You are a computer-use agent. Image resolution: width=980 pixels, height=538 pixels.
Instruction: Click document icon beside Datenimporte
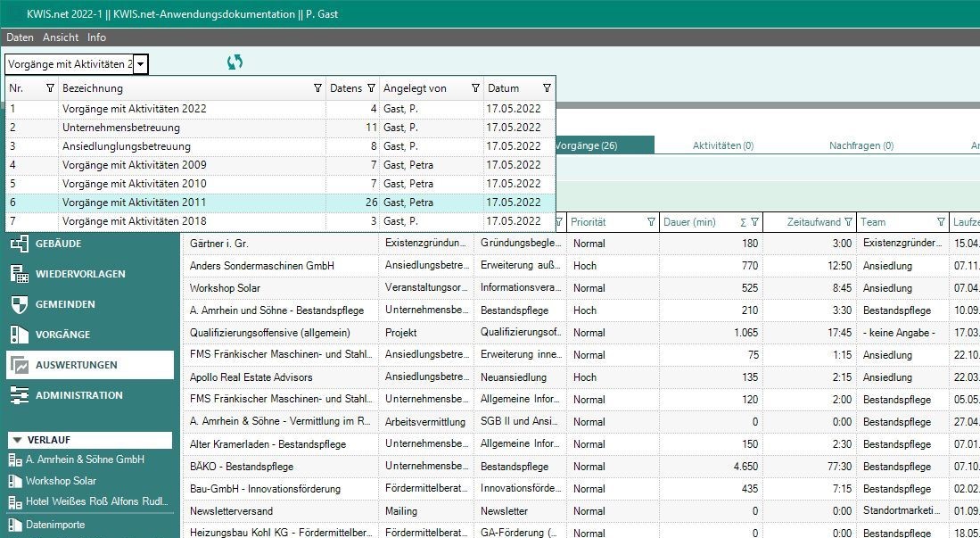(15, 525)
